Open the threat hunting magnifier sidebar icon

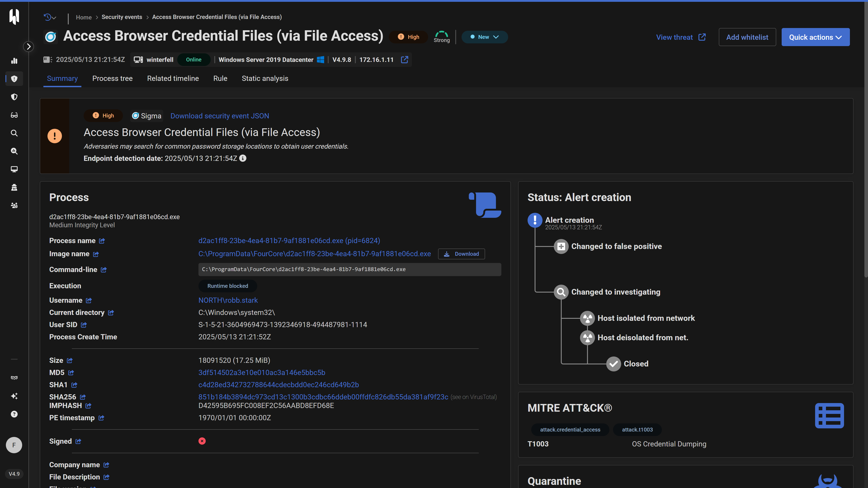14,151
